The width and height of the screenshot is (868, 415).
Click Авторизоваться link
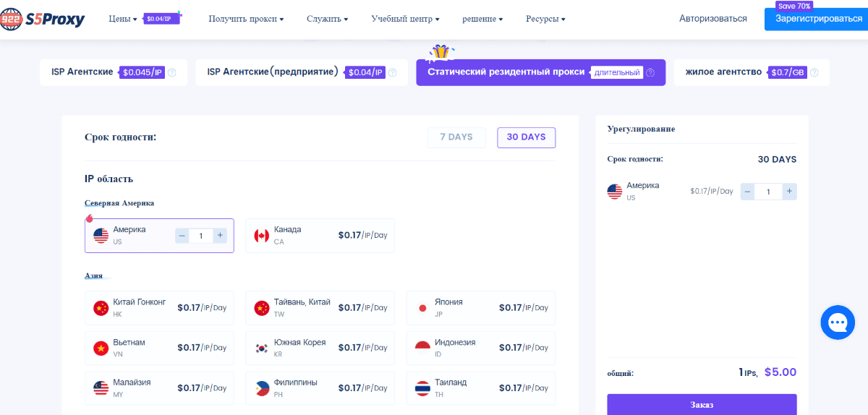(x=713, y=19)
